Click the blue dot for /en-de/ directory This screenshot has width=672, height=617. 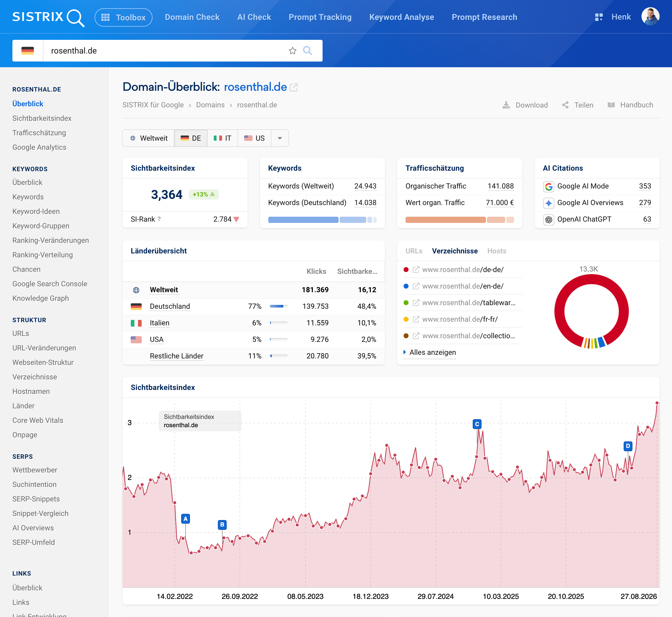406,287
